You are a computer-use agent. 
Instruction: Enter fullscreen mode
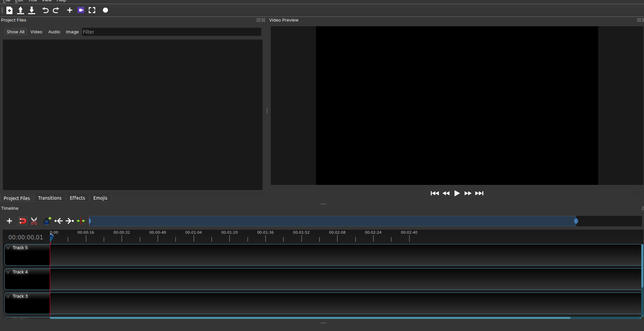[92, 10]
